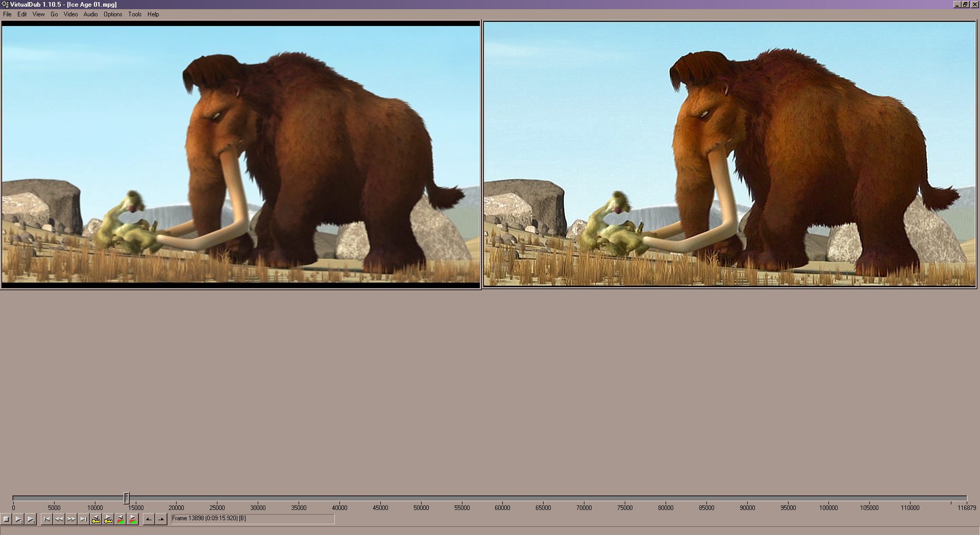Click the Stop playback button

click(x=6, y=519)
